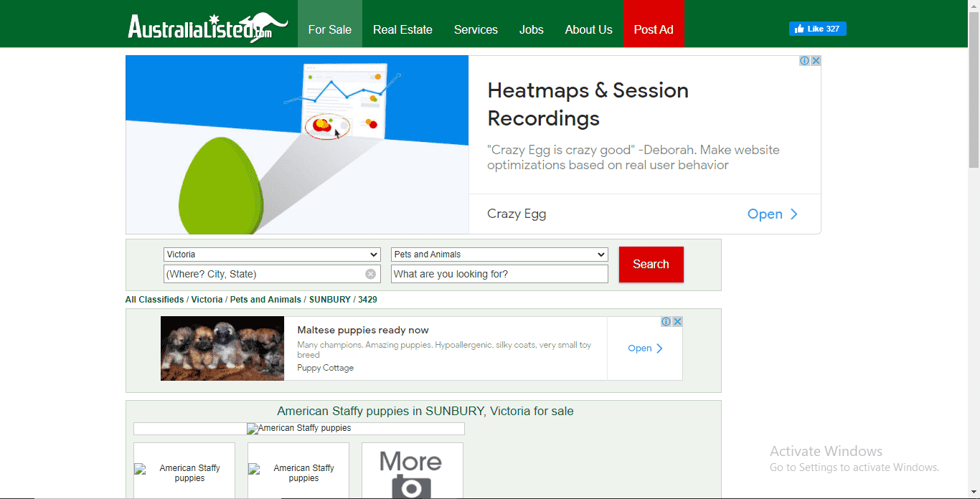The image size is (980, 499).
Task: Click Open on the Puppy Cottage ad
Action: 645,348
